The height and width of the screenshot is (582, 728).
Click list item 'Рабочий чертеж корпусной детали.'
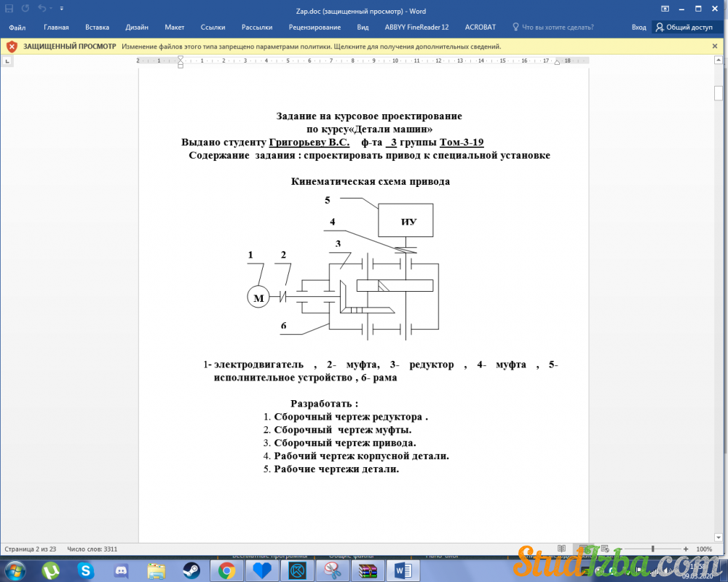click(361, 455)
